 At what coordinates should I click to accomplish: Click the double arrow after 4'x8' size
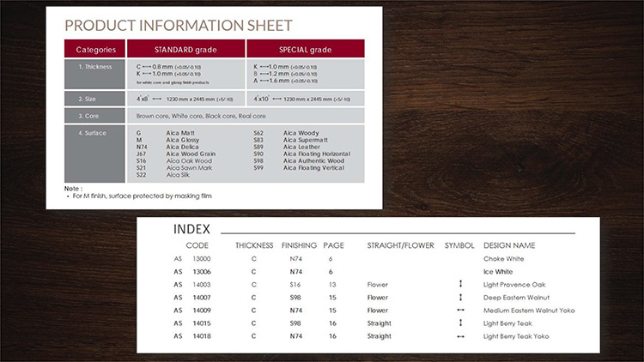pyautogui.click(x=156, y=100)
